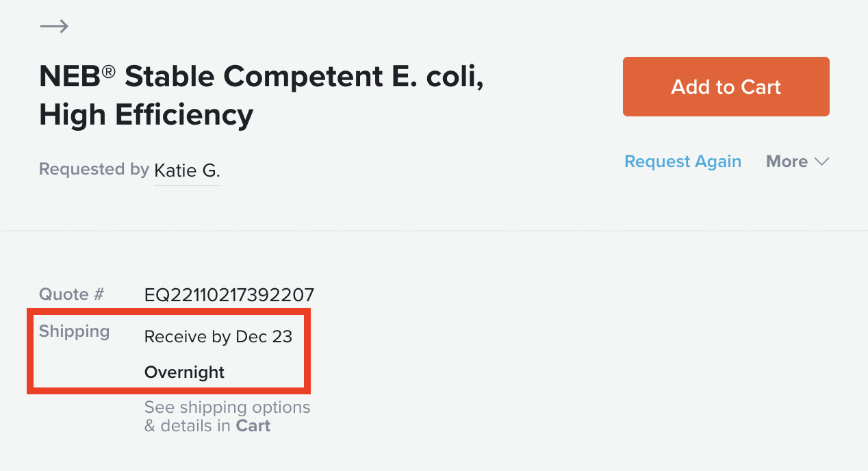Click the Quote # label
Image resolution: width=868 pixels, height=471 pixels.
click(71, 294)
